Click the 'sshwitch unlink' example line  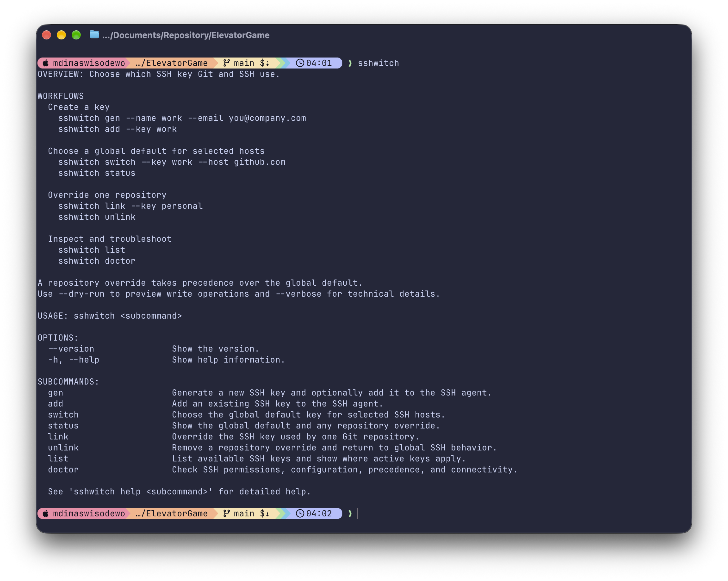[x=97, y=217]
